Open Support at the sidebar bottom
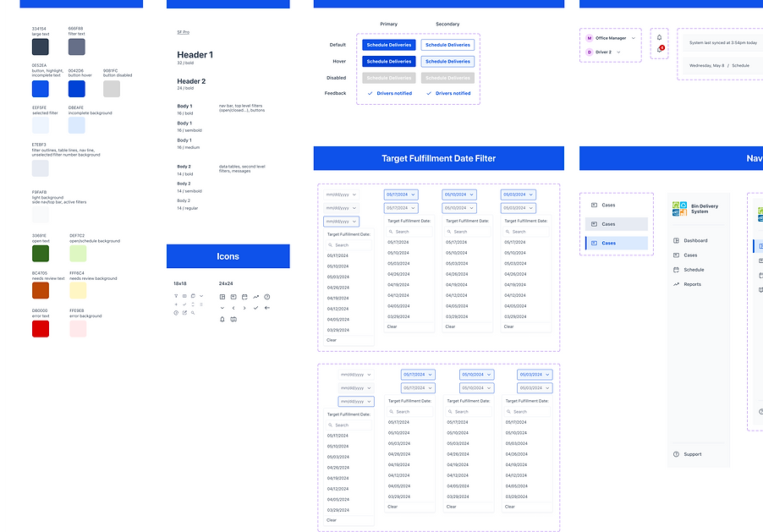This screenshot has height=532, width=763. tap(691, 454)
